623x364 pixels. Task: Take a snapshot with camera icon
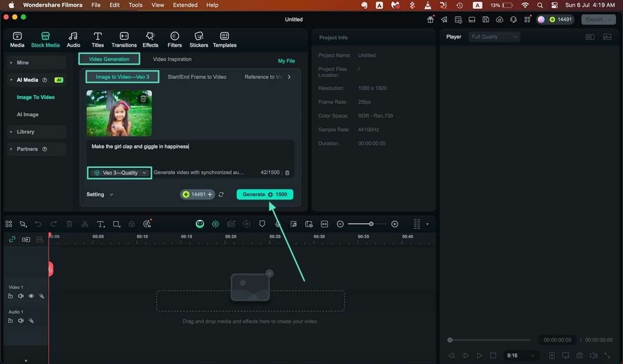coord(580,356)
